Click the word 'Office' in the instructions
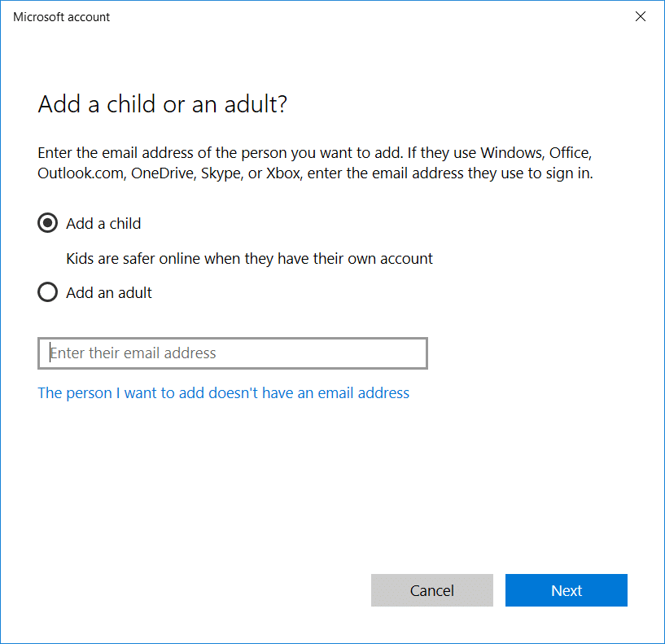 [x=571, y=152]
